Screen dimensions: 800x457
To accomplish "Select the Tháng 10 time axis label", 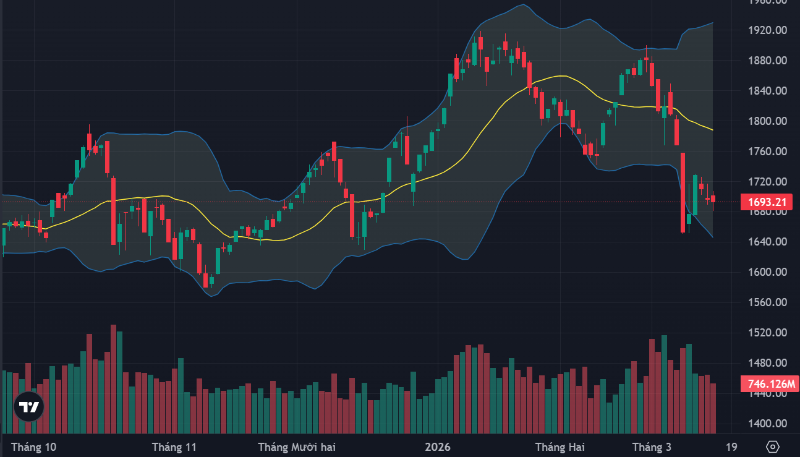I will (32, 446).
